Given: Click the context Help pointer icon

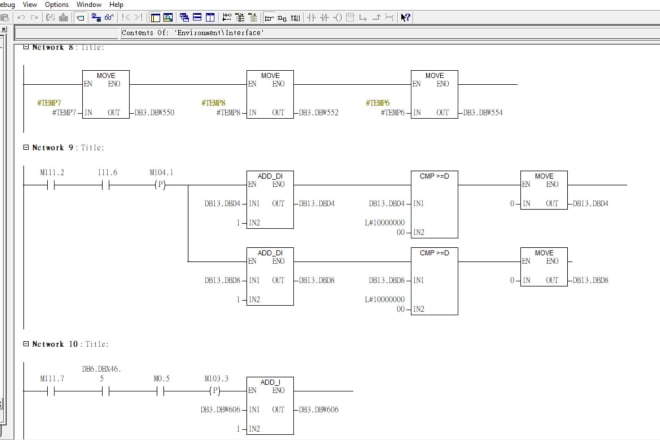Looking at the screenshot, I should [405, 17].
